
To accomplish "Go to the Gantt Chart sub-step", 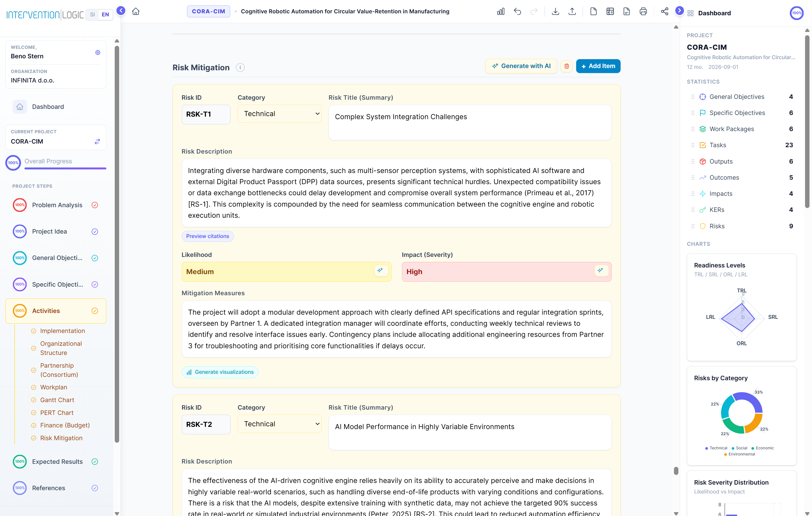I will tap(57, 400).
